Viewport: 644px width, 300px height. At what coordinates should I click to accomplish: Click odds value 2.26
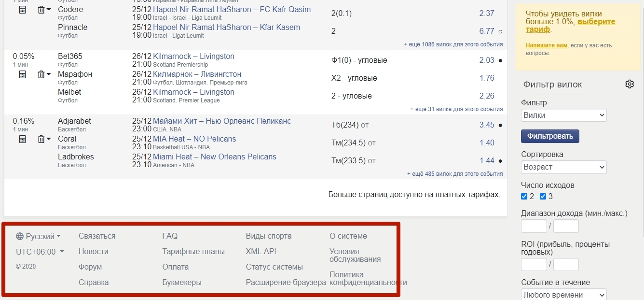coord(487,96)
